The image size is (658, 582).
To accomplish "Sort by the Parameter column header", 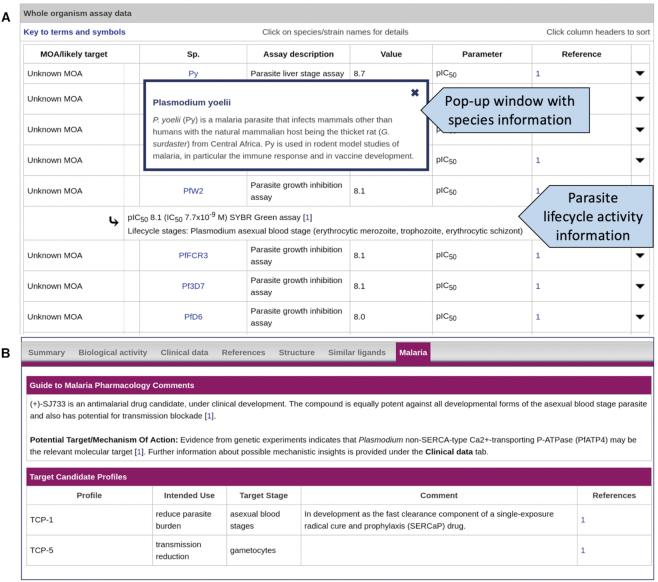I will point(482,54).
